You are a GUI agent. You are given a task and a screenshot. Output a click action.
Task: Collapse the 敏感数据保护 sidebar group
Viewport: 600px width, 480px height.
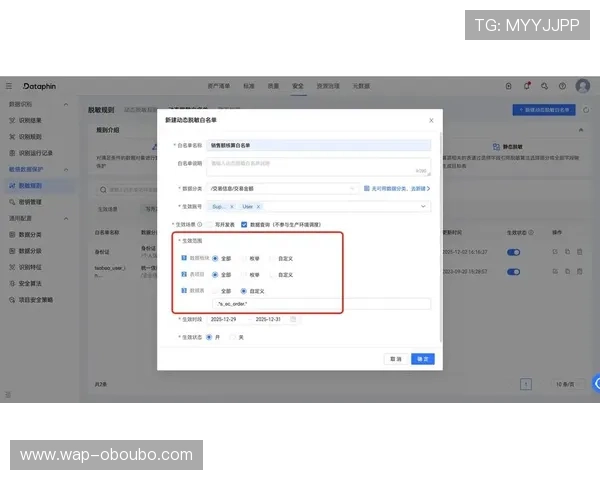pos(66,170)
